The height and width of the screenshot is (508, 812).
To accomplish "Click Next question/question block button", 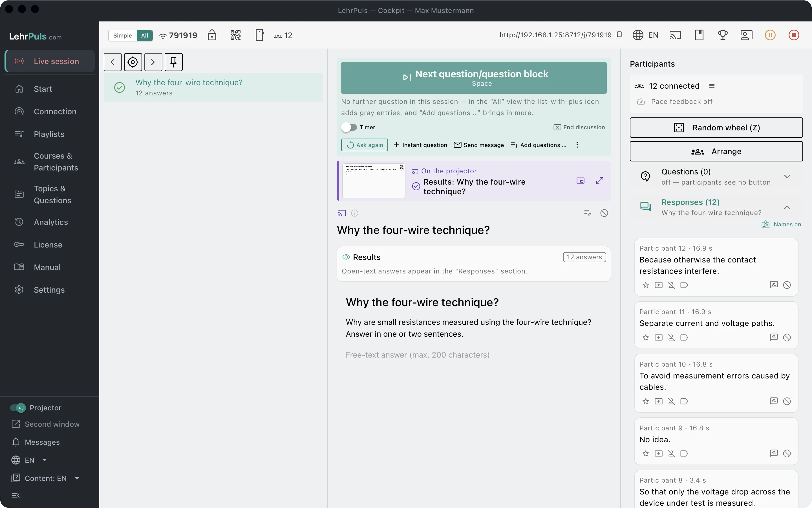I will click(x=474, y=78).
